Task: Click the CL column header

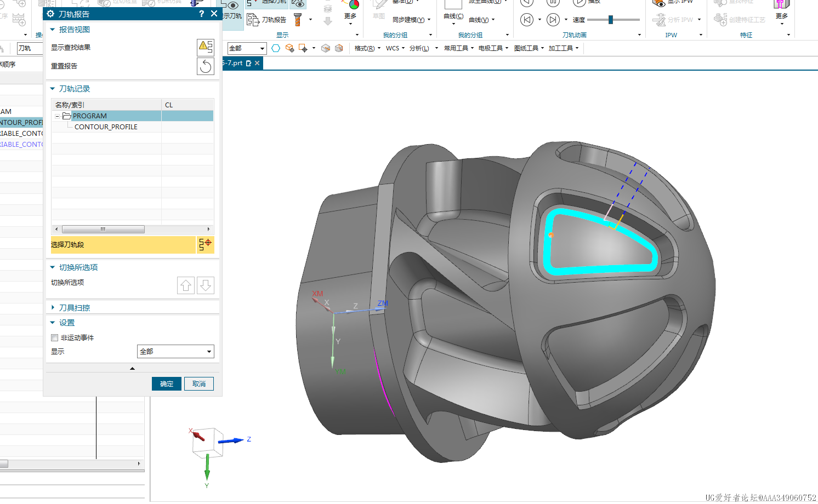Action: click(188, 105)
